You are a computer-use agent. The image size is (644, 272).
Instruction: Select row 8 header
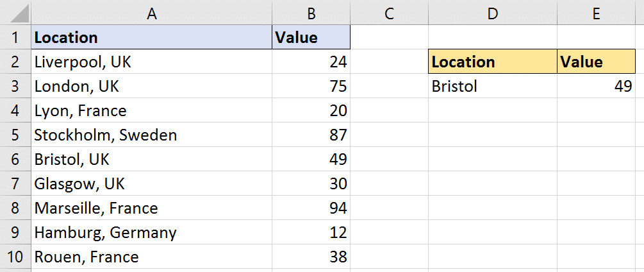click(x=15, y=208)
